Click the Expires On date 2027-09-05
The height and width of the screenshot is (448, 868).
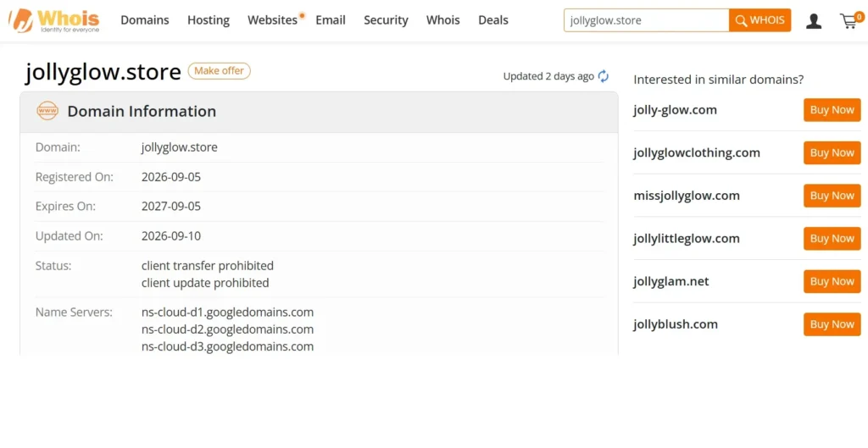tap(171, 207)
